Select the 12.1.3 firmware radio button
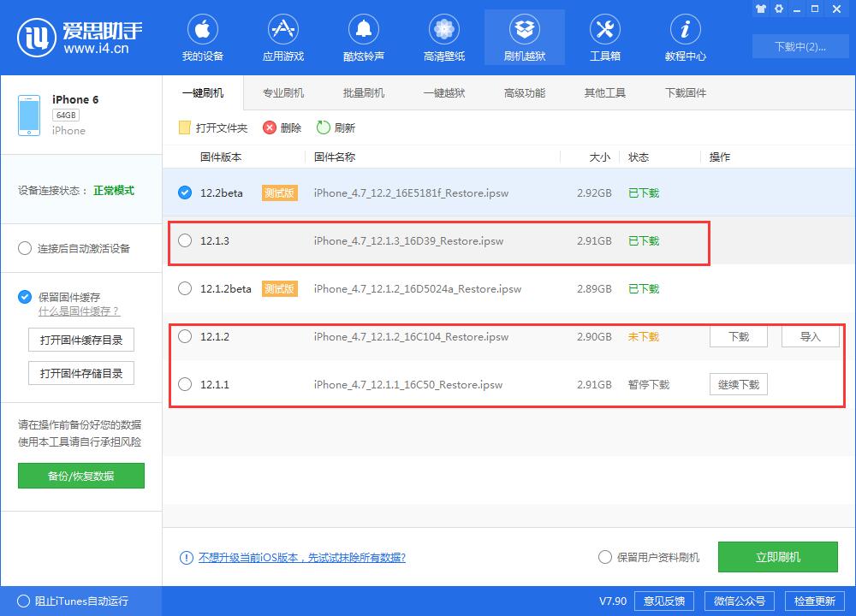Image resolution: width=856 pixels, height=616 pixels. 185,240
